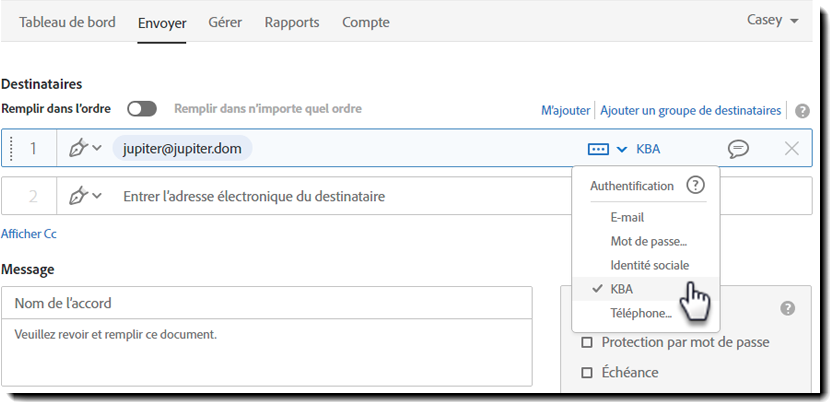This screenshot has height=402, width=830.
Task: Click the recipients help icon near Ajouter un groupe
Action: 802,110
